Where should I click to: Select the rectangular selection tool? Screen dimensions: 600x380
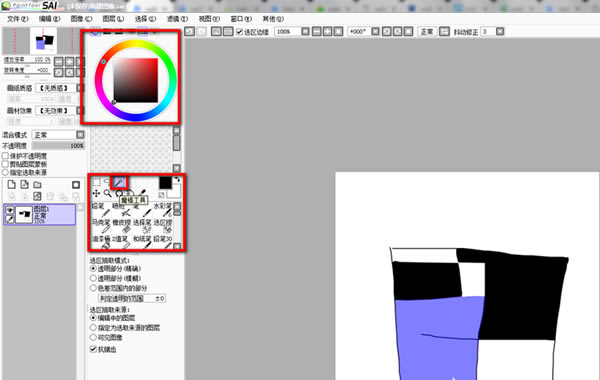point(97,183)
